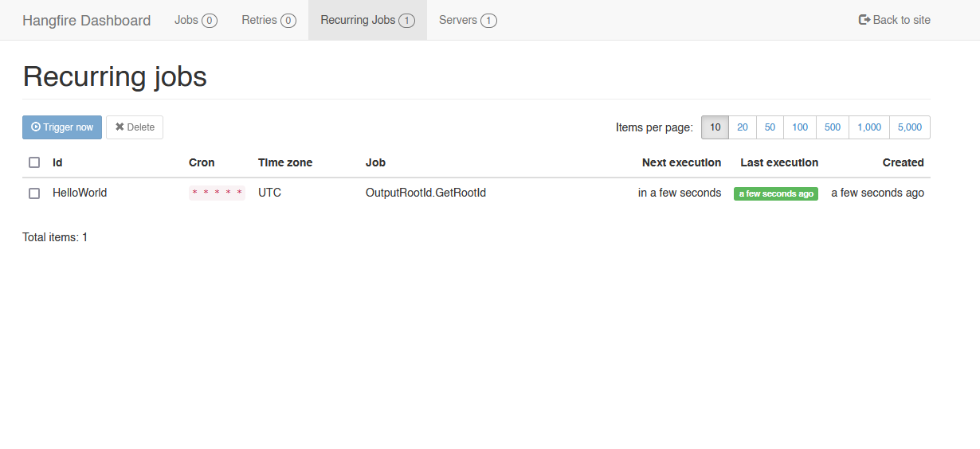Image resolution: width=980 pixels, height=449 pixels.
Task: Click the green last execution label
Action: click(776, 193)
